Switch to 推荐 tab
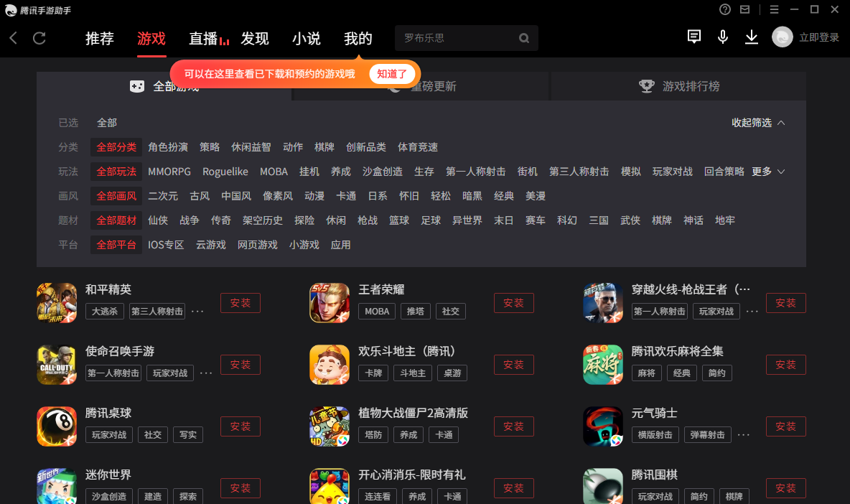Screen dimensions: 850x504 tap(100, 39)
